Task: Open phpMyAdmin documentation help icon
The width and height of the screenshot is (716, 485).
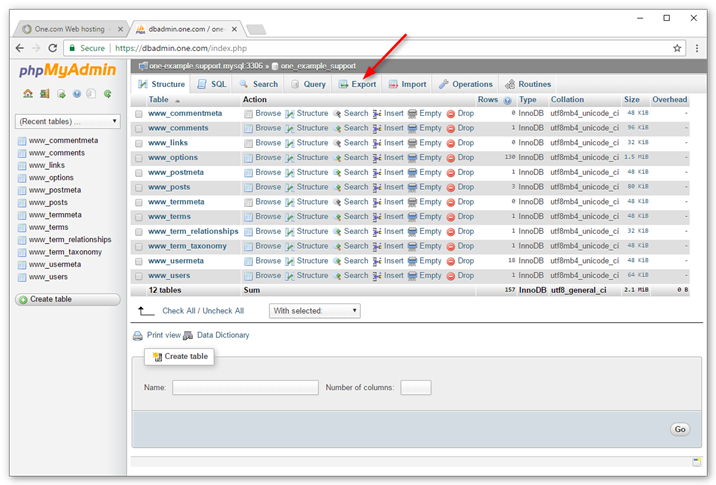Action: [x=77, y=94]
